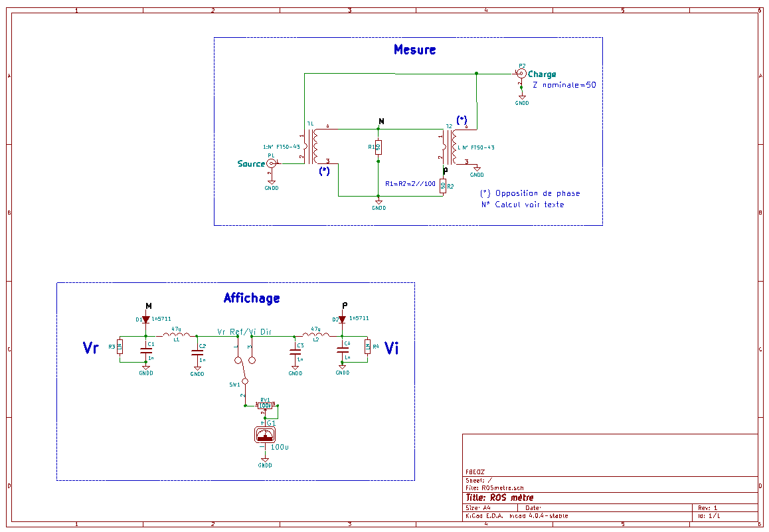Select the Schottky diode D1 1n5711
This screenshot has height=532, width=769.
(145, 320)
